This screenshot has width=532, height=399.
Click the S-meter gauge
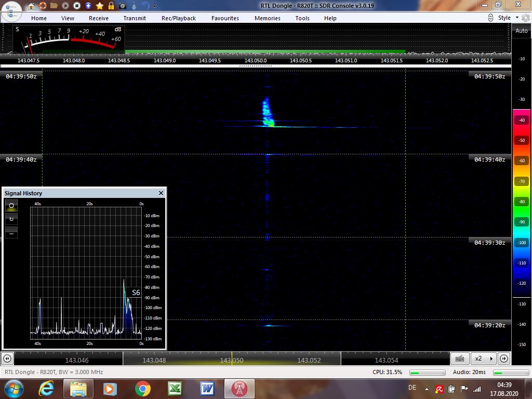click(69, 39)
